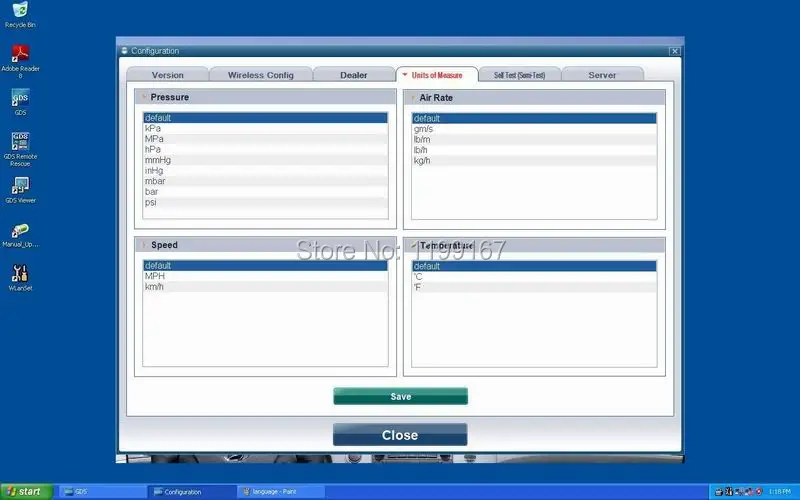800x500 pixels.
Task: Close the Configuration dialog with the X button
Action: [674, 51]
